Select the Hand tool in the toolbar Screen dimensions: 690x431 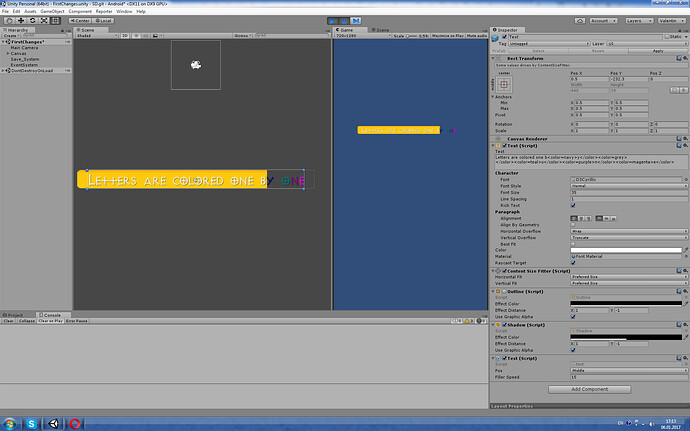9,21
